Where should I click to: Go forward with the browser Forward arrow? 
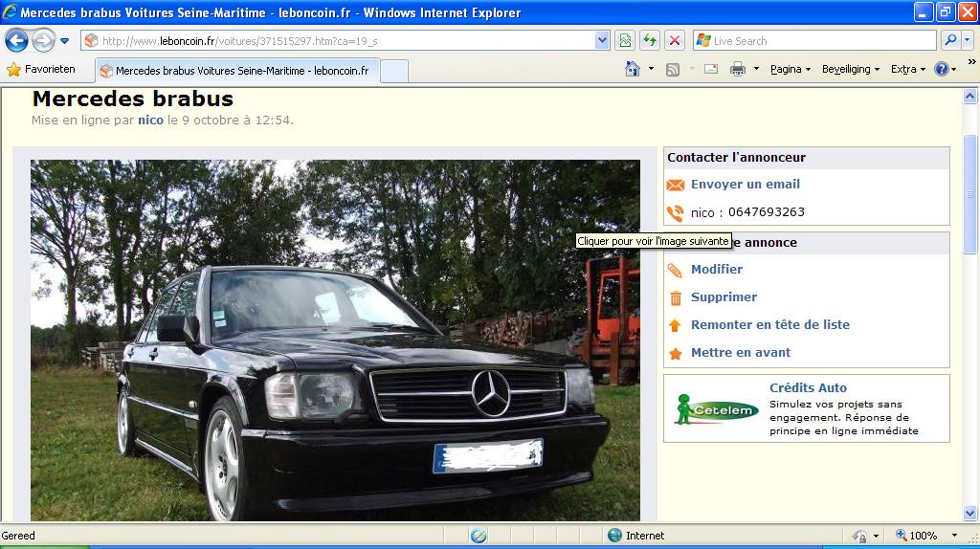pyautogui.click(x=43, y=41)
